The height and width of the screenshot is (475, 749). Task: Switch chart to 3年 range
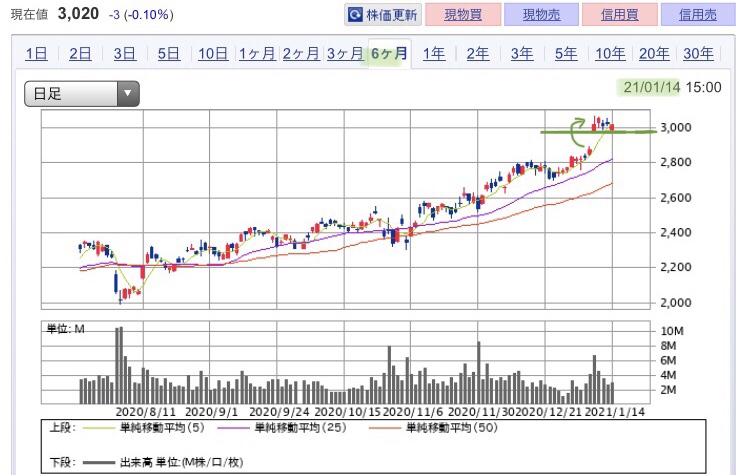[x=522, y=54]
